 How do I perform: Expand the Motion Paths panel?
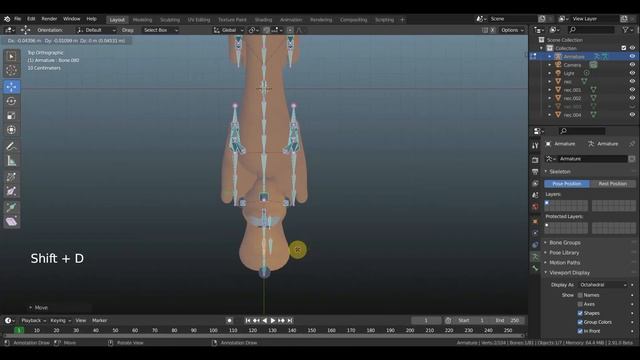pos(564,262)
